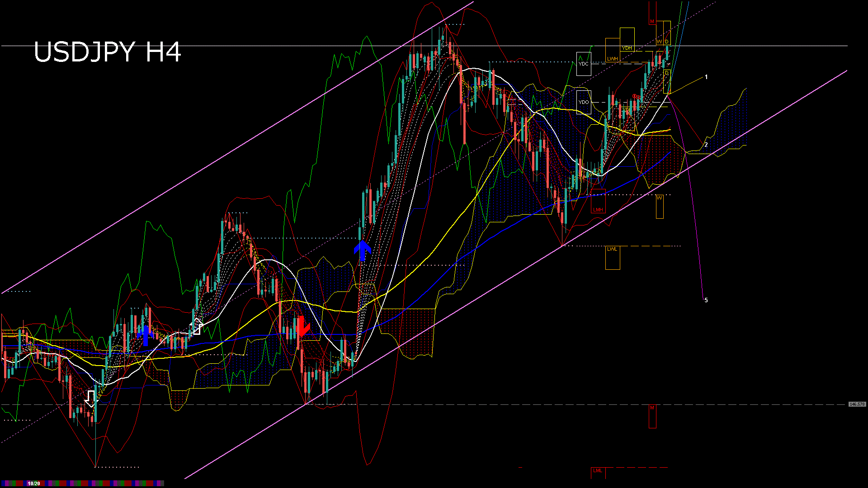The image size is (868, 488).
Task: Click the red down arrow sell signal
Action: pyautogui.click(x=302, y=327)
